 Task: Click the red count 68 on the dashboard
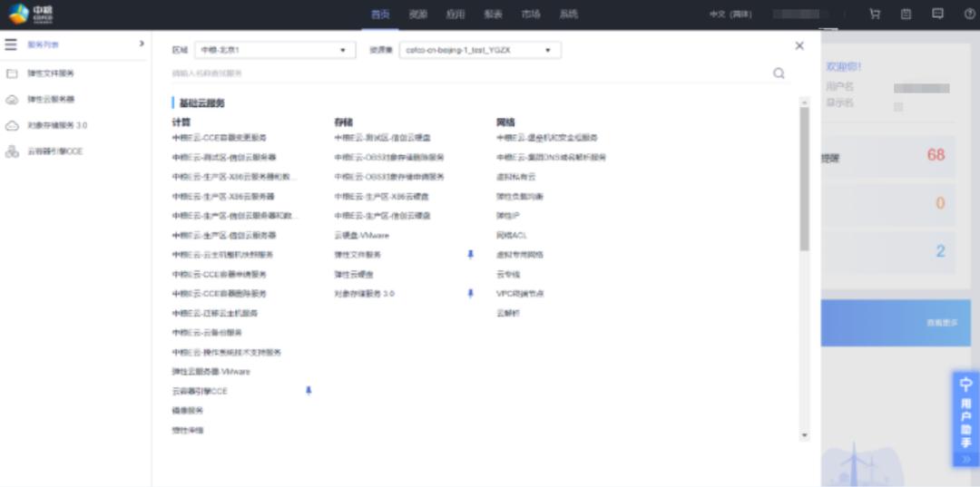936,155
